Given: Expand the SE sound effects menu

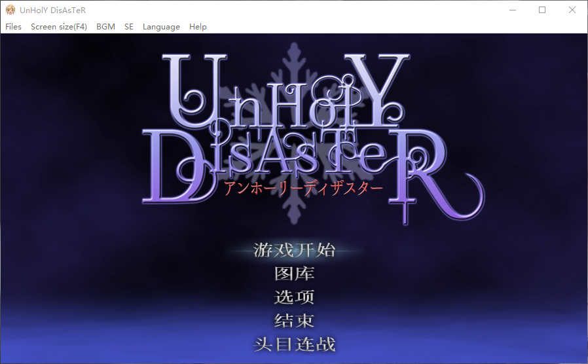Looking at the screenshot, I should click(129, 27).
